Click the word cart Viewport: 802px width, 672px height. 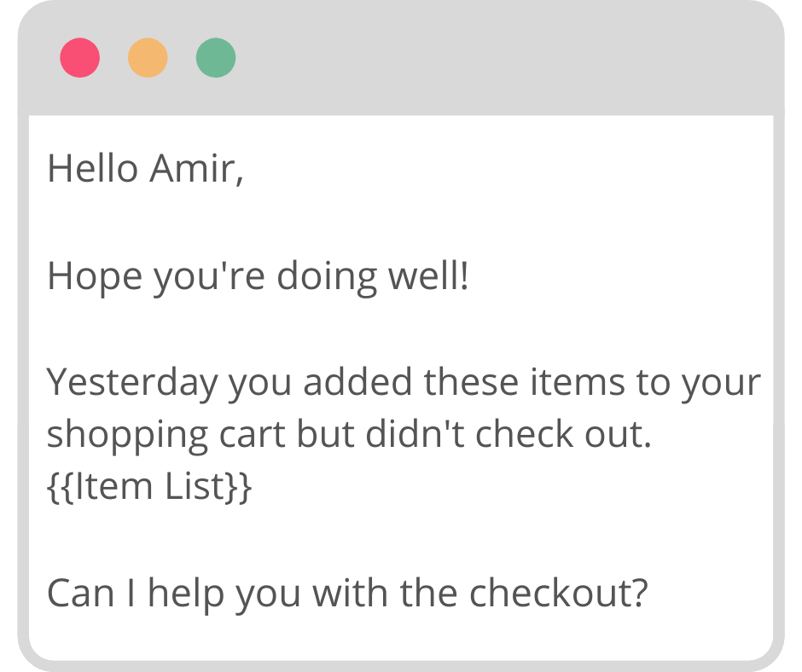(253, 435)
